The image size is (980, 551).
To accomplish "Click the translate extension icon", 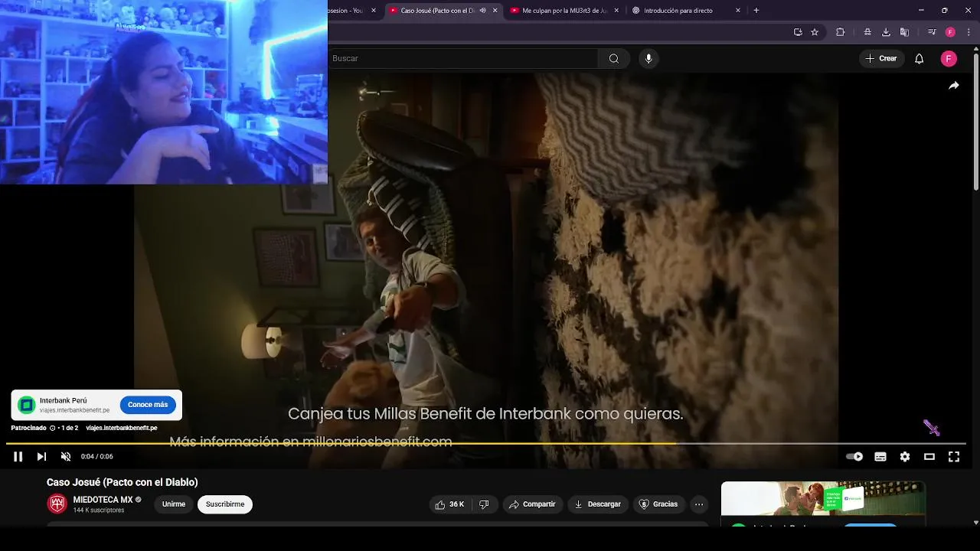I will pos(904,32).
